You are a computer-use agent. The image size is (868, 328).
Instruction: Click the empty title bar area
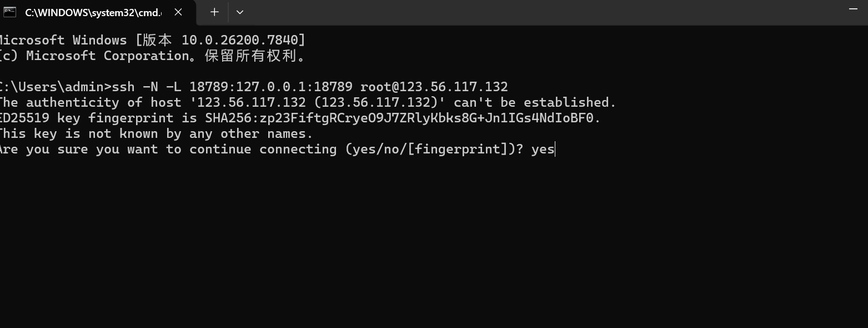[500, 12]
